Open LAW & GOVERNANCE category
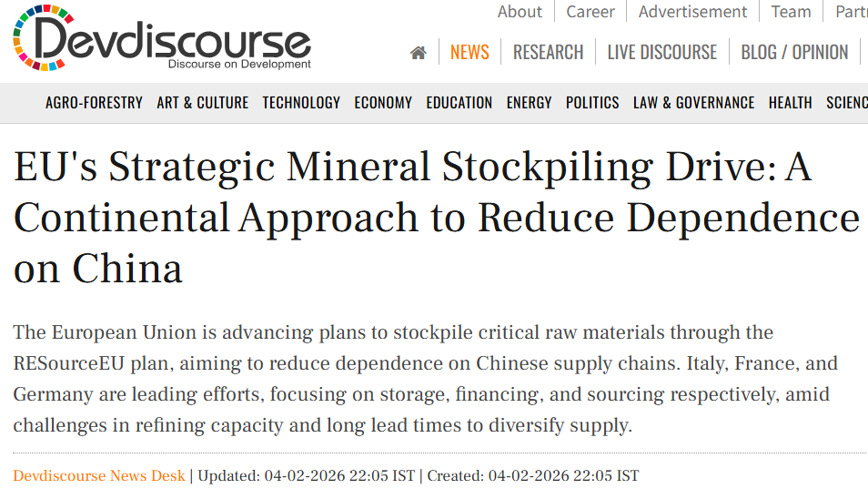The height and width of the screenshot is (499, 868). click(x=693, y=103)
